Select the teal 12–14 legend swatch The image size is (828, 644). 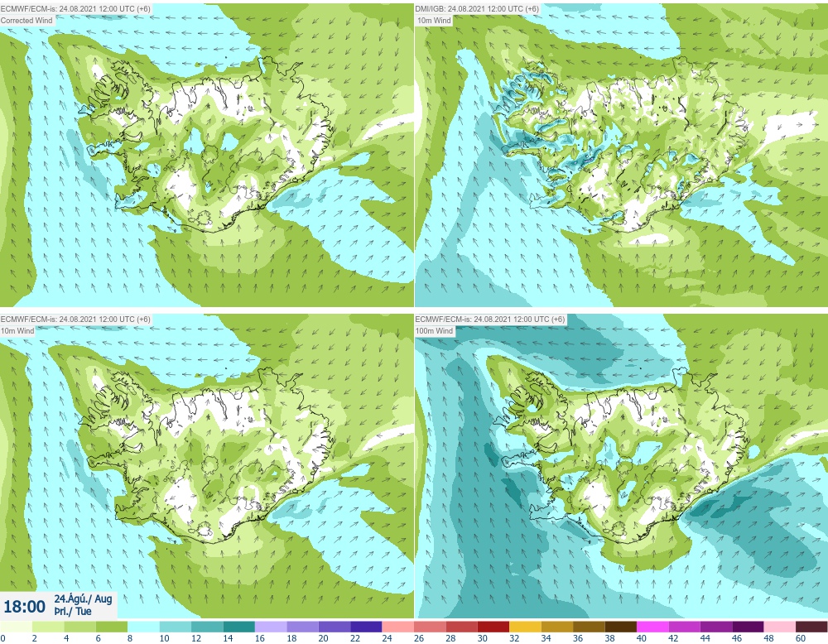pyautogui.click(x=207, y=627)
